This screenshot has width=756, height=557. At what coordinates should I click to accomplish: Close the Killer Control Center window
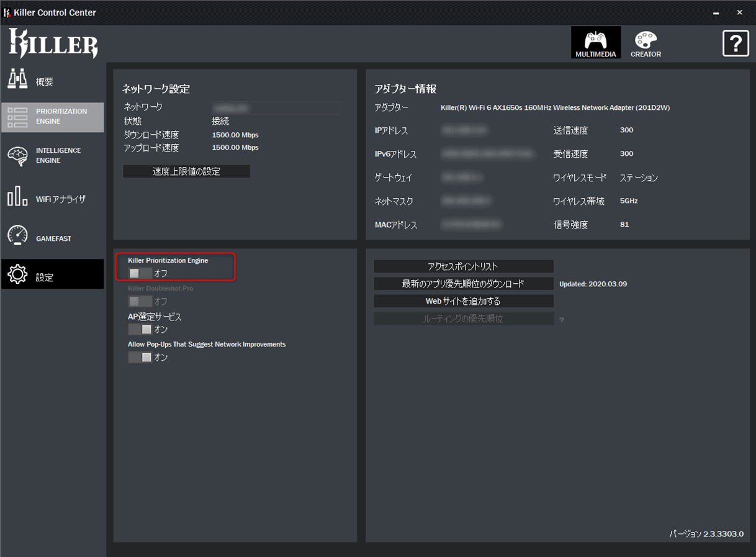[x=740, y=12]
